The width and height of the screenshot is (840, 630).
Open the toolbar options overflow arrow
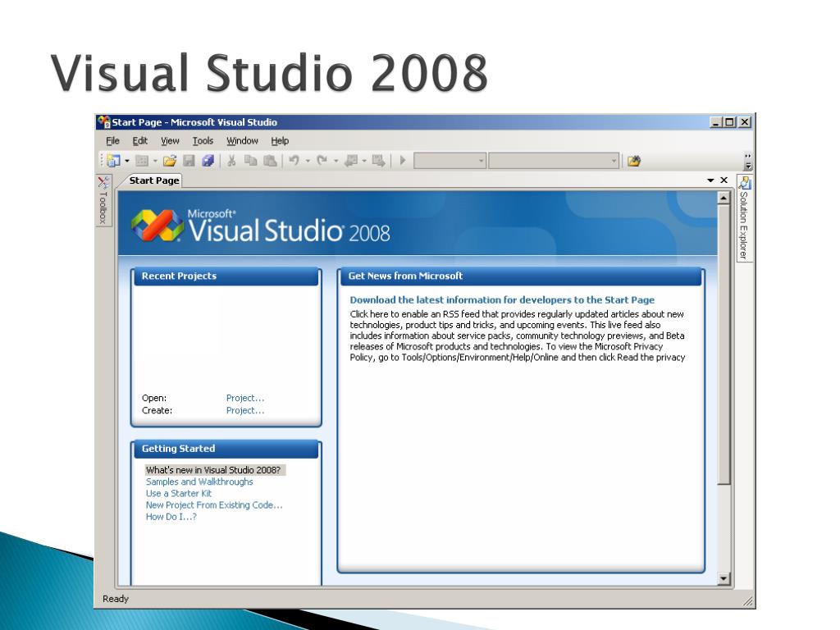pyautogui.click(x=748, y=162)
